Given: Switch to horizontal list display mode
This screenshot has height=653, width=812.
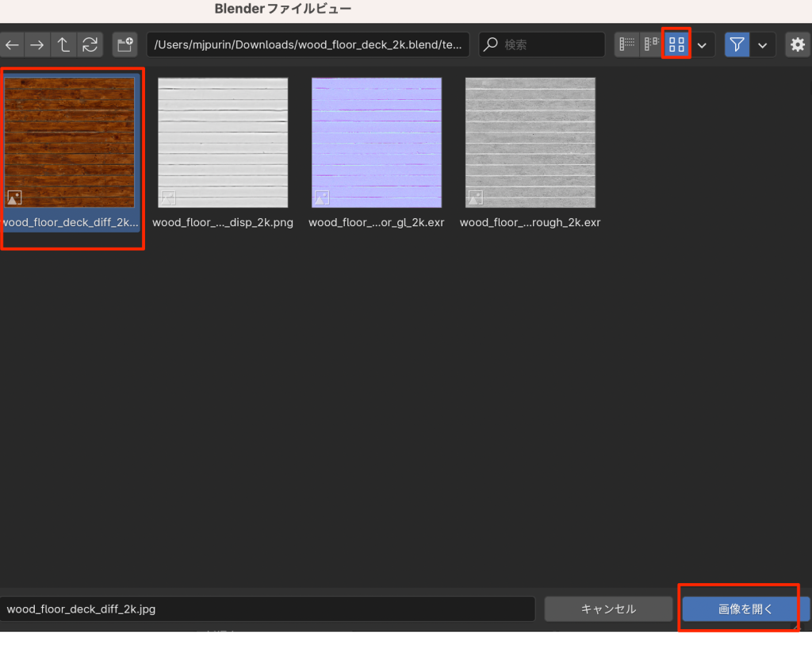Looking at the screenshot, I should click(x=651, y=44).
